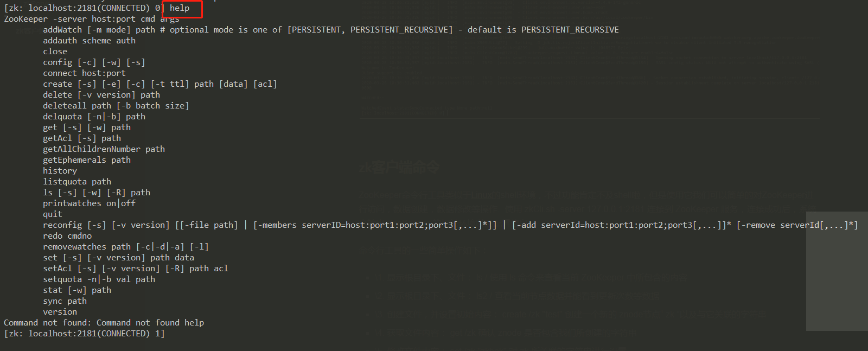The image size is (868, 351).
Task: Click the printwatches on|off line
Action: tap(89, 203)
